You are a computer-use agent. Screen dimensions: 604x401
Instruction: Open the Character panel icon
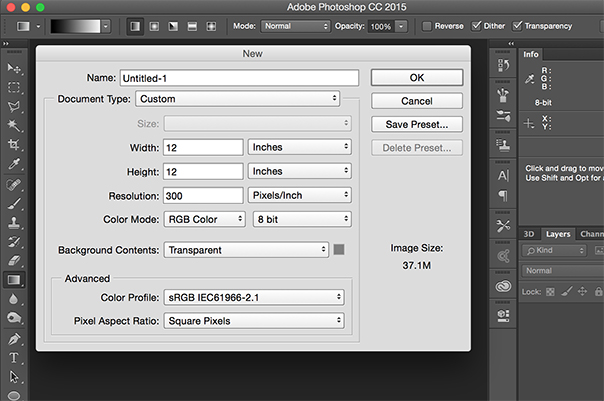pyautogui.click(x=503, y=176)
